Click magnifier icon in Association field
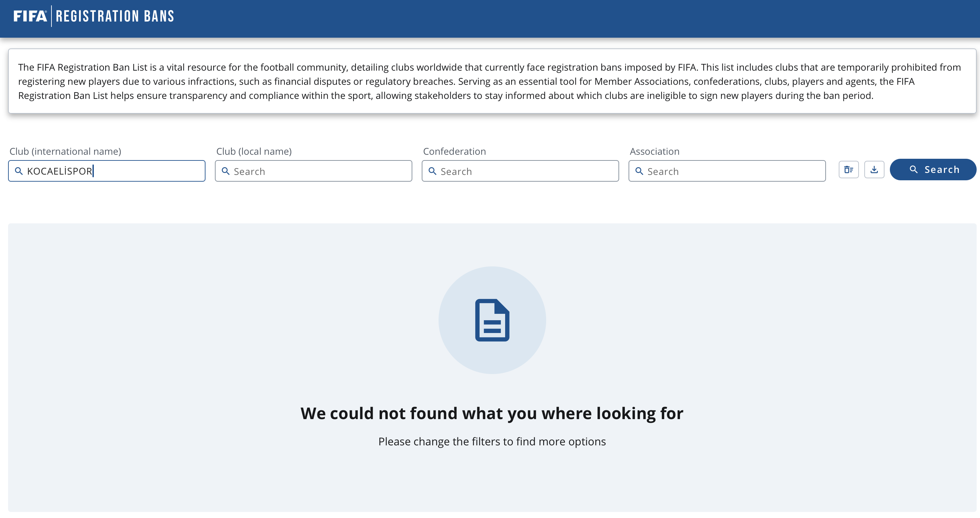Image resolution: width=980 pixels, height=518 pixels. tap(640, 171)
